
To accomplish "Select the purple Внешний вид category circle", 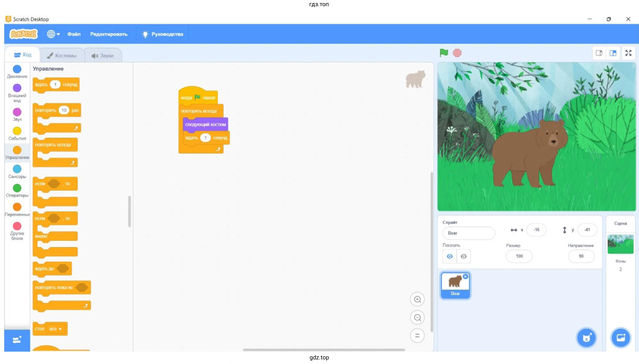I will (17, 88).
